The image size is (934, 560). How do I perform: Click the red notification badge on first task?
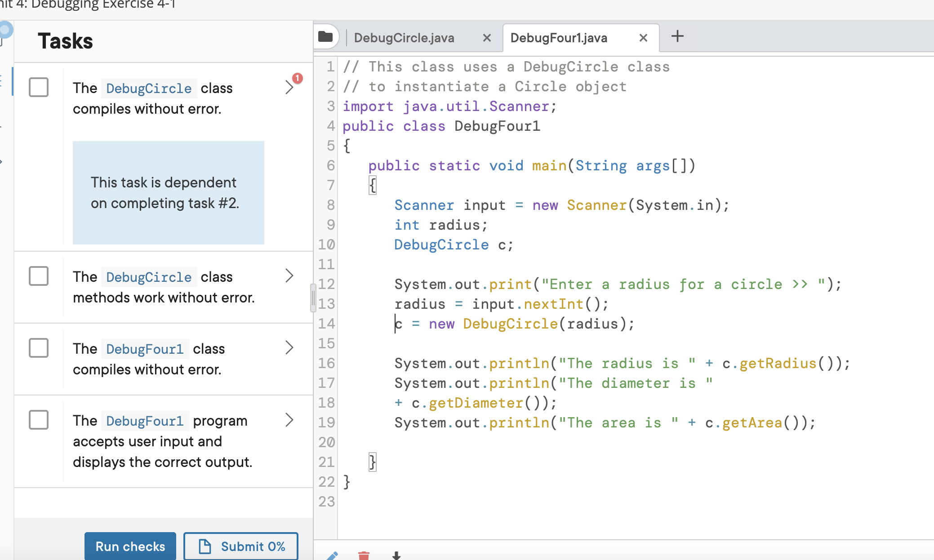[x=298, y=78]
